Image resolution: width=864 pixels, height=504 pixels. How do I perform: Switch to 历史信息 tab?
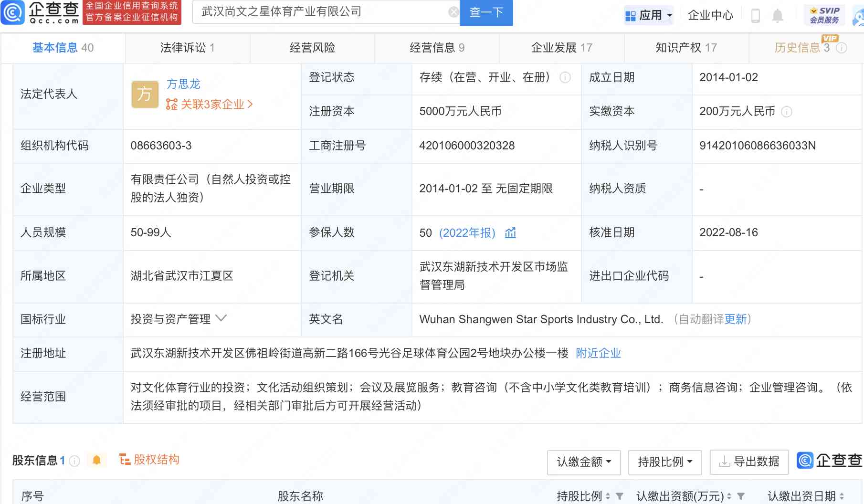(802, 48)
